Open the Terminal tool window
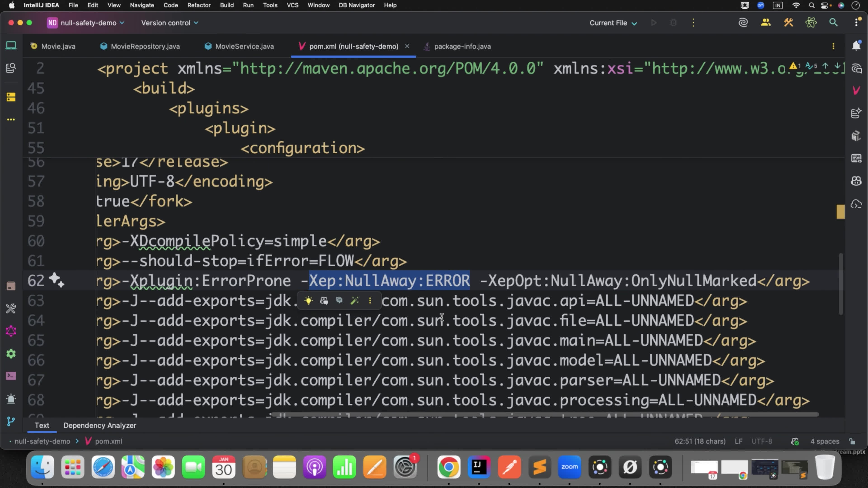The width and height of the screenshot is (868, 488). [11, 376]
